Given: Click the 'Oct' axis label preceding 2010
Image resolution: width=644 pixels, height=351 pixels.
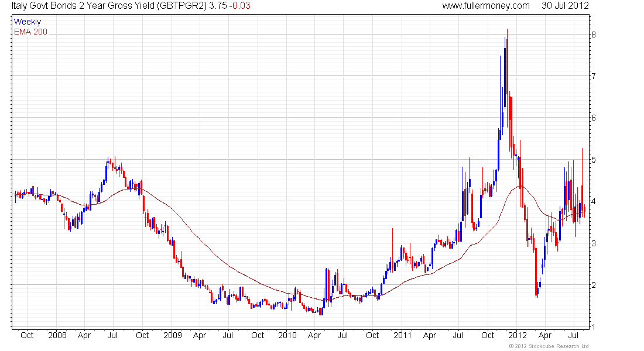Looking at the screenshot, I should tap(258, 335).
